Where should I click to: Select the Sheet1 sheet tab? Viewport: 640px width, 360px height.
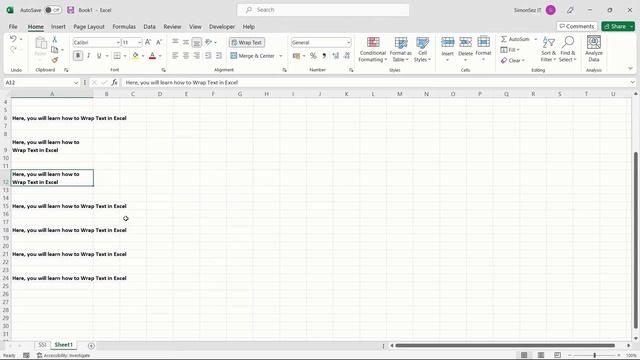[x=63, y=345]
